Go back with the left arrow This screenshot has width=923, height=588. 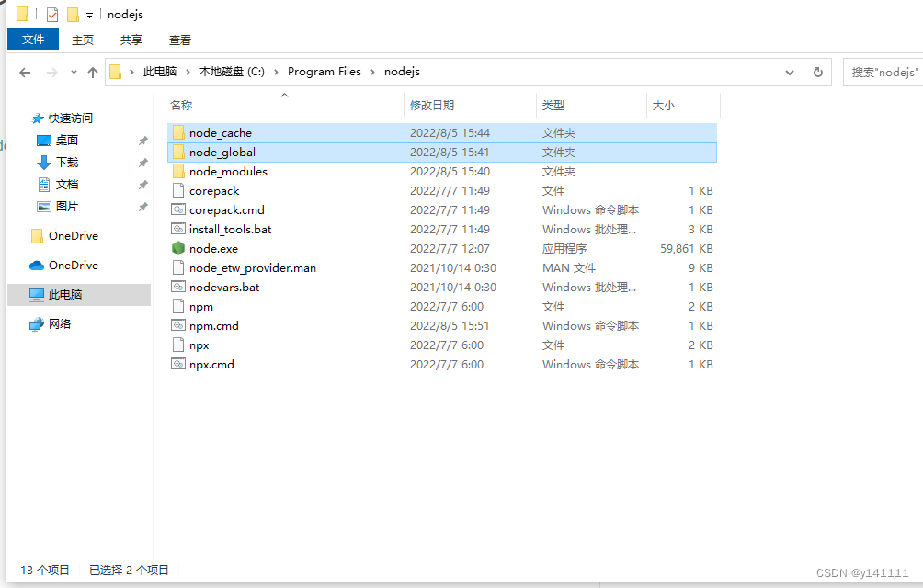click(x=25, y=73)
